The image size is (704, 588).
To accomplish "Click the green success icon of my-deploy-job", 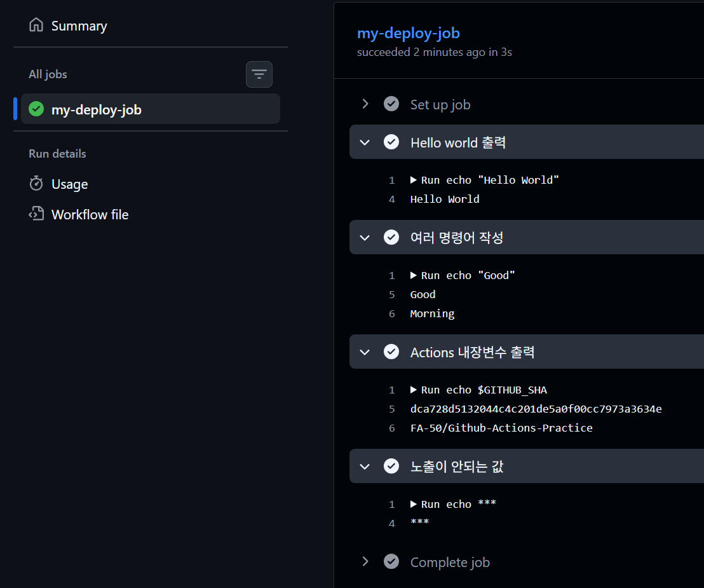I will 36,109.
